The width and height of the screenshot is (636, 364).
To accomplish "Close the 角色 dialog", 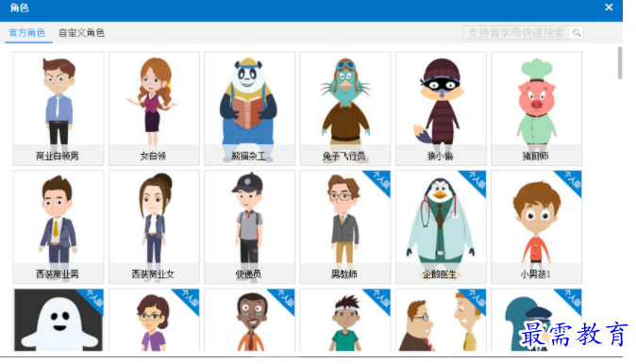I will [x=609, y=8].
